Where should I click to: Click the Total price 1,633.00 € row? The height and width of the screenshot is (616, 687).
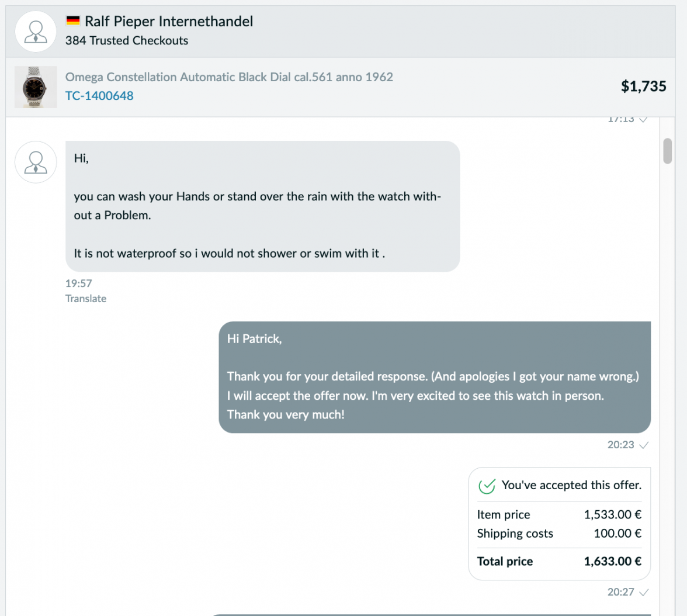pyautogui.click(x=559, y=561)
